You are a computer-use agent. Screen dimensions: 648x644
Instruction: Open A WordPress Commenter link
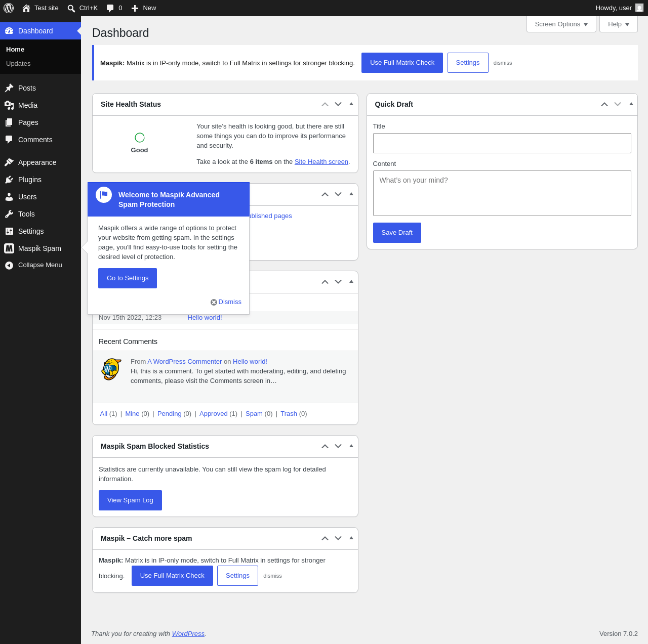pos(184,362)
